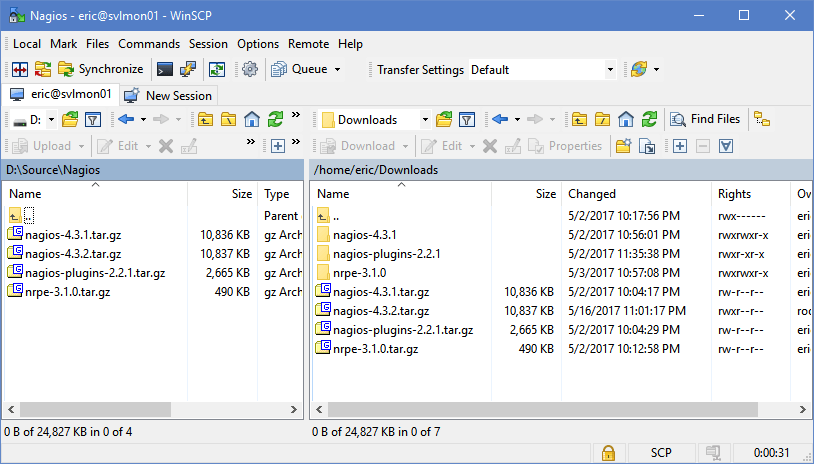Click the globe refresh icon in main toolbar

tap(639, 69)
